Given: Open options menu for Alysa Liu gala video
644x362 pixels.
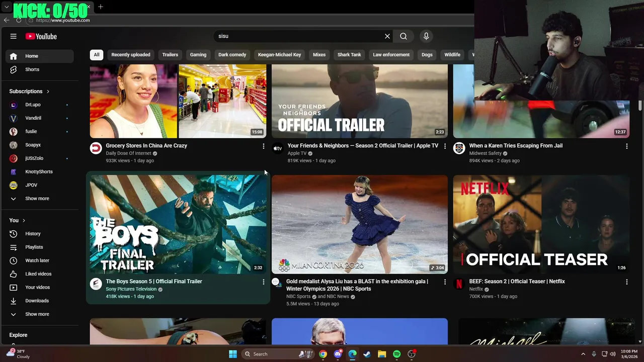Looking at the screenshot, I should (x=445, y=282).
